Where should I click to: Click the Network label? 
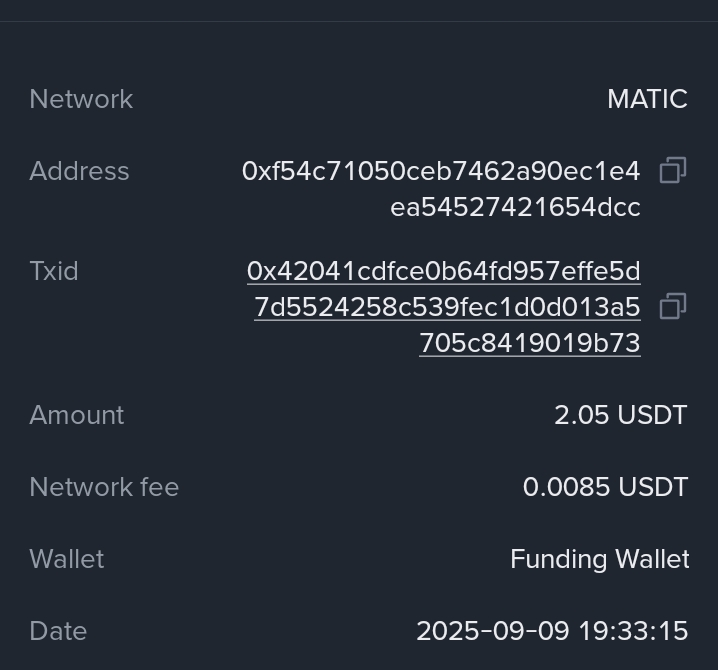pos(81,99)
